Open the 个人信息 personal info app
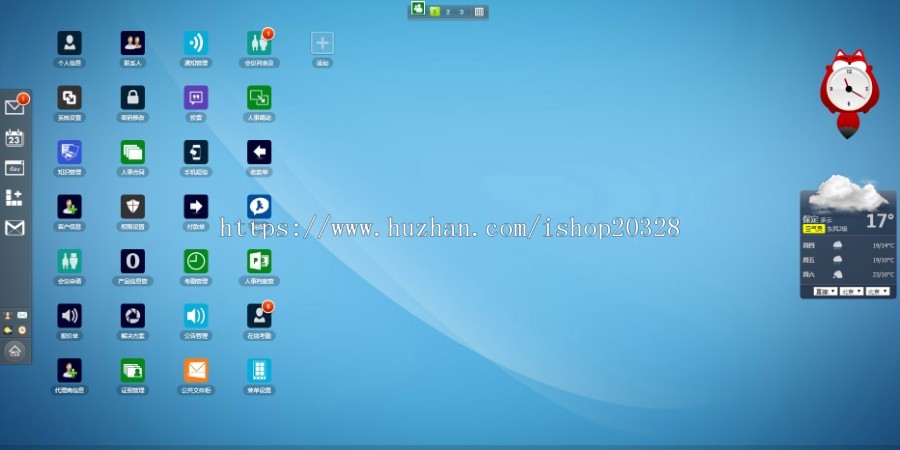The height and width of the screenshot is (450, 900). tap(69, 43)
